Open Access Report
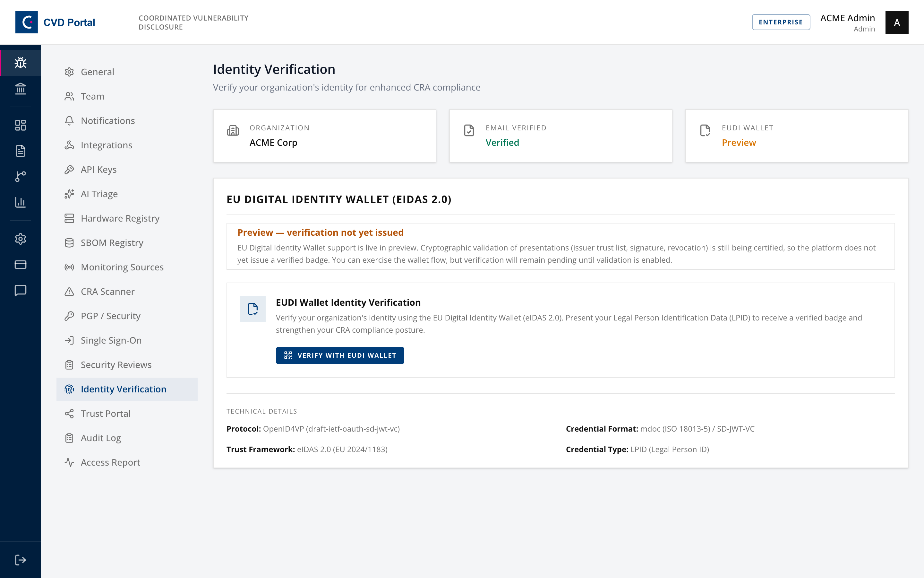 point(127,462)
